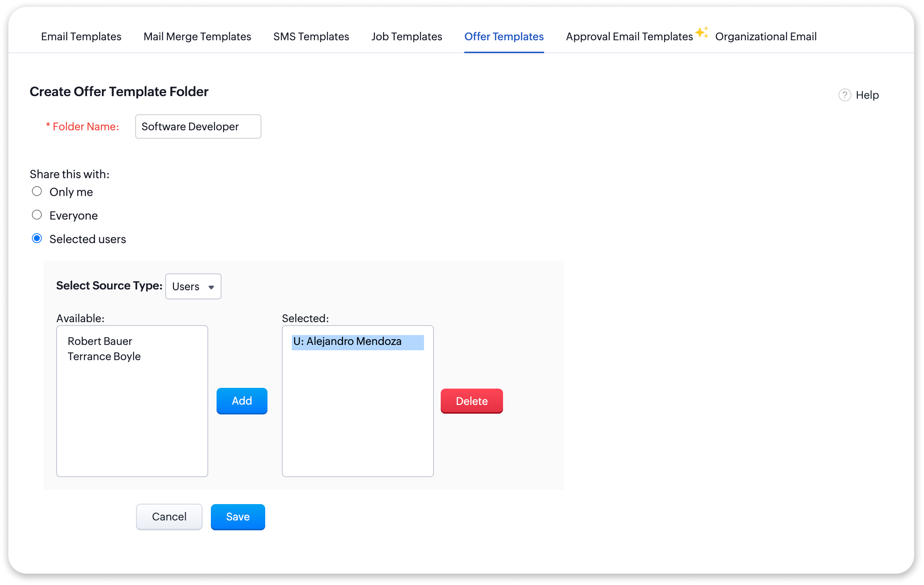Screen dimensions: 924x585
Task: Save the offer template folder
Action: coord(237,517)
